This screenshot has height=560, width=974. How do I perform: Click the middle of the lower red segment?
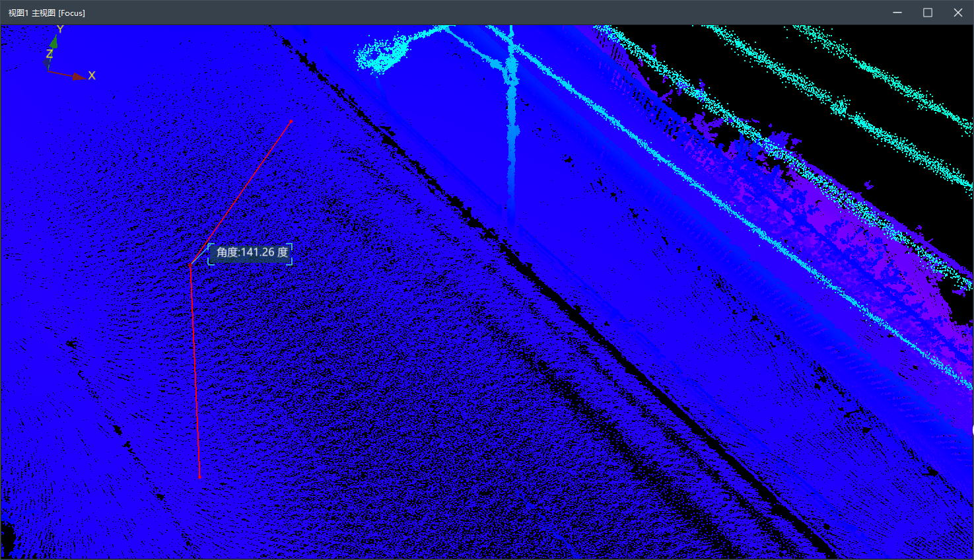[x=195, y=370]
